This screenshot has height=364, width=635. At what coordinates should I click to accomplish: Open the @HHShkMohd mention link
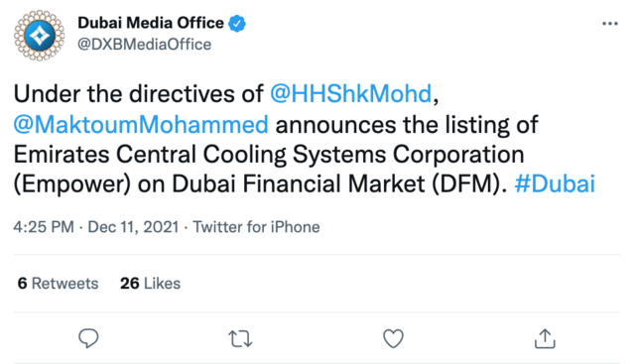click(x=350, y=93)
